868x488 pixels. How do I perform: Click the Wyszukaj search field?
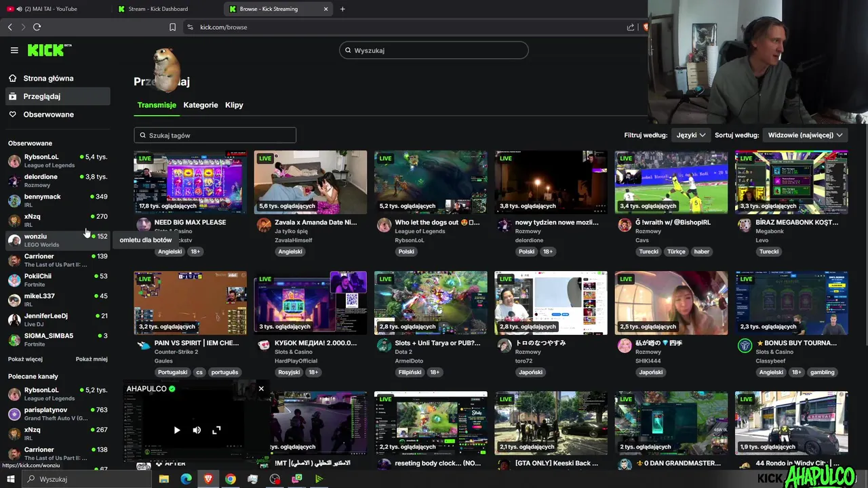[x=434, y=50]
